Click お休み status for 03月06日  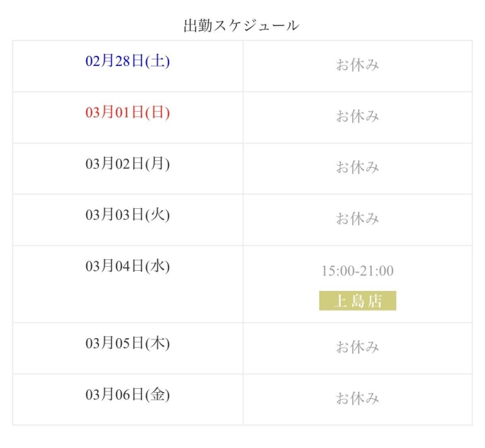click(357, 399)
